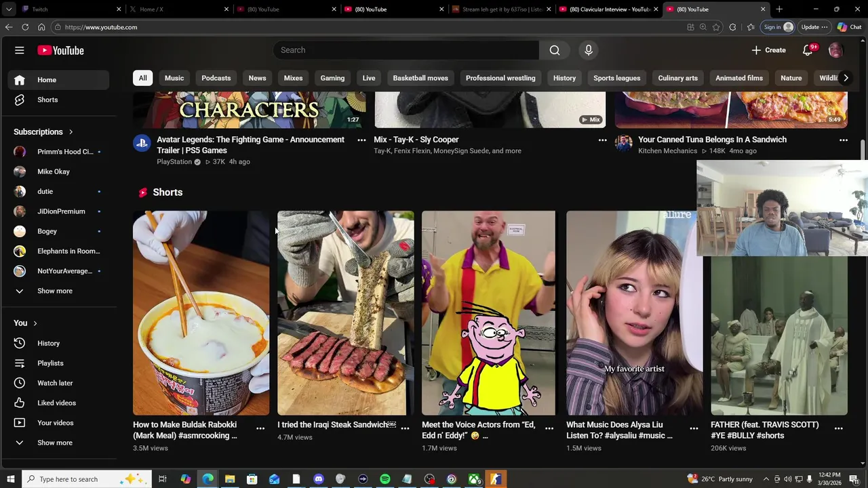Click the browser Update button

(814, 27)
